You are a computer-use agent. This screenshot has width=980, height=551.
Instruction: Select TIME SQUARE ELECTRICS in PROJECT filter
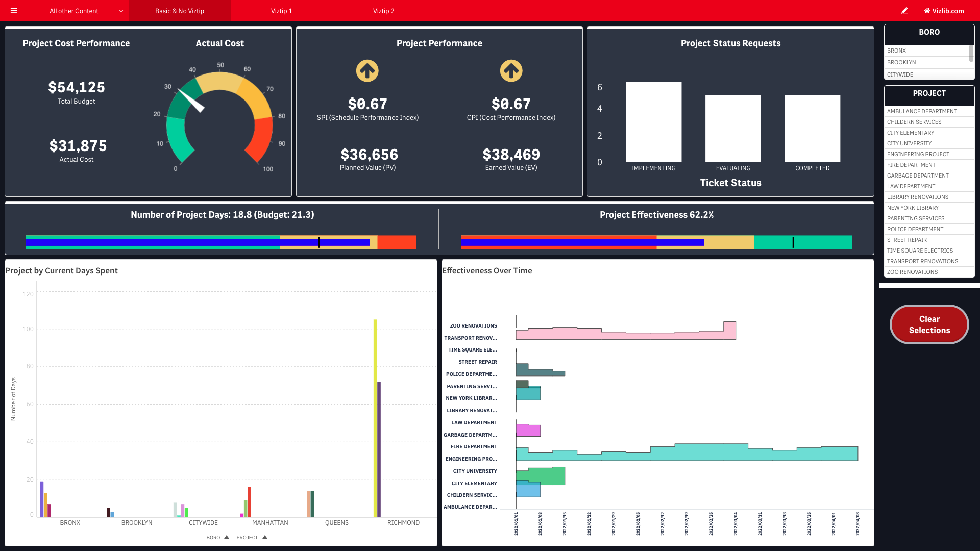coord(929,251)
